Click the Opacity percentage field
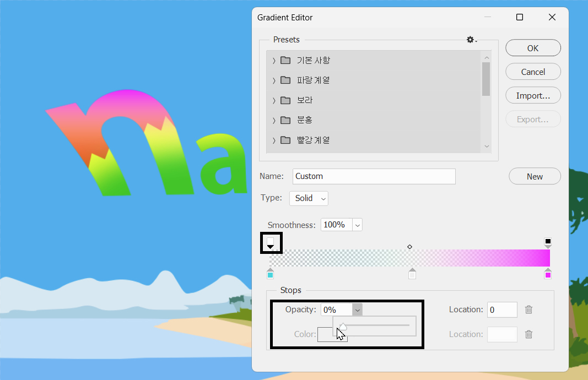Image resolution: width=588 pixels, height=380 pixels. tap(336, 310)
